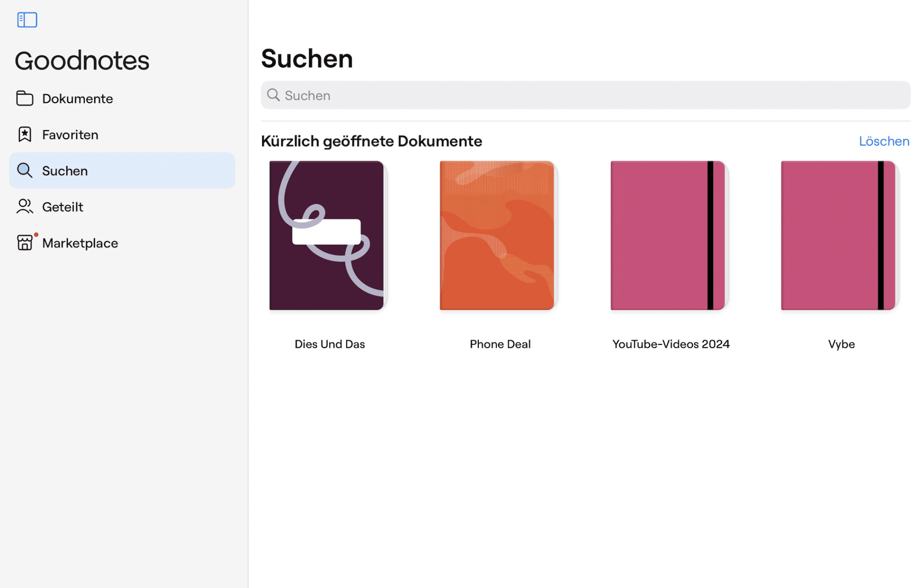Viewport: 919px width, 588px height.
Task: Open the Marketplace section
Action: click(122, 243)
